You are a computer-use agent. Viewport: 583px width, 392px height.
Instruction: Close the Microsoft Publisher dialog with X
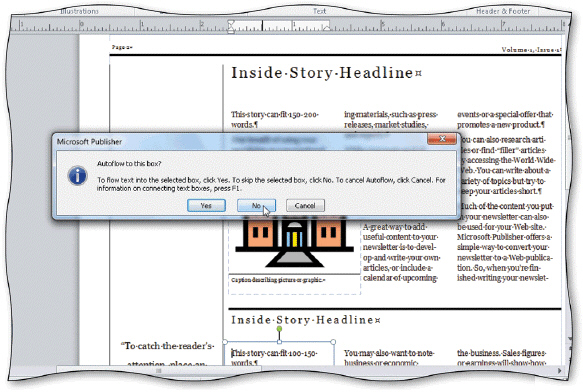click(x=442, y=139)
